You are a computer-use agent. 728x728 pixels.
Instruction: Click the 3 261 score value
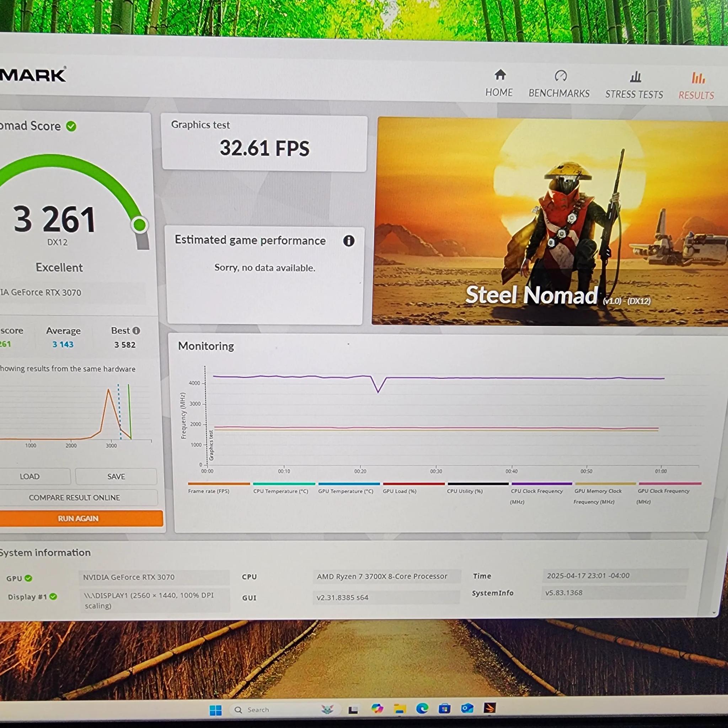coord(55,219)
